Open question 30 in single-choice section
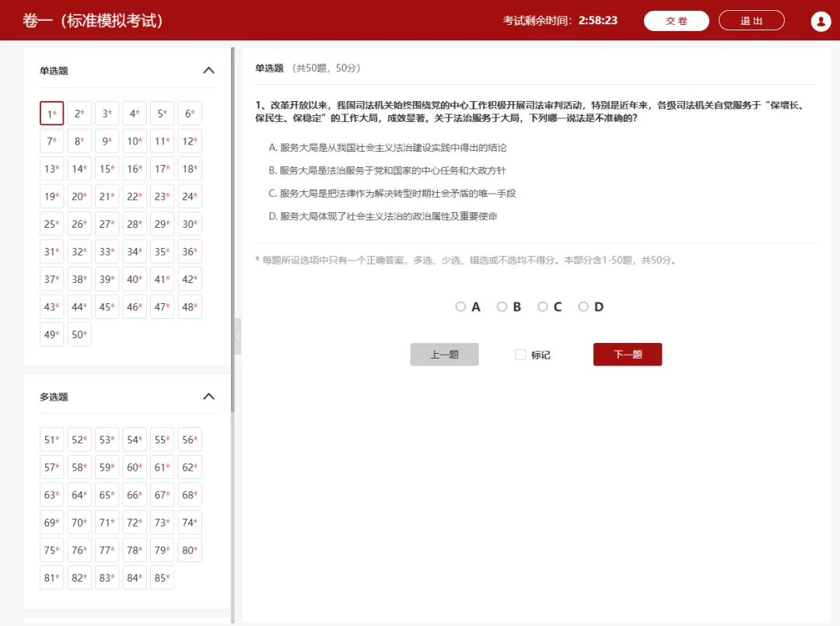Image resolution: width=840 pixels, height=626 pixels. click(x=190, y=224)
